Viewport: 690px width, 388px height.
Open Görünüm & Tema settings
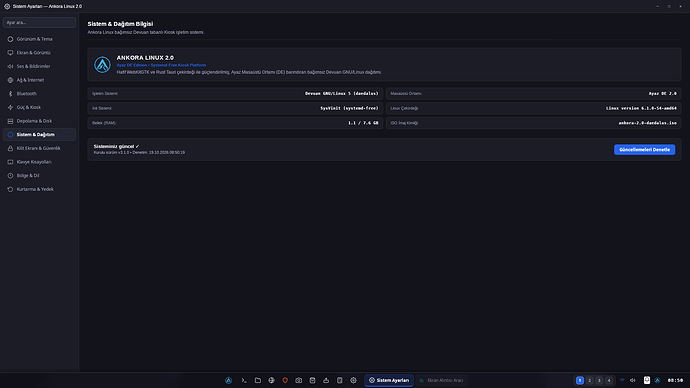[39, 39]
